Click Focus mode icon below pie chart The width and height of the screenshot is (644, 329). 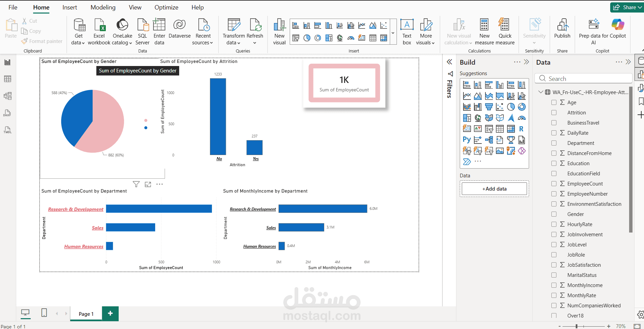(148, 184)
